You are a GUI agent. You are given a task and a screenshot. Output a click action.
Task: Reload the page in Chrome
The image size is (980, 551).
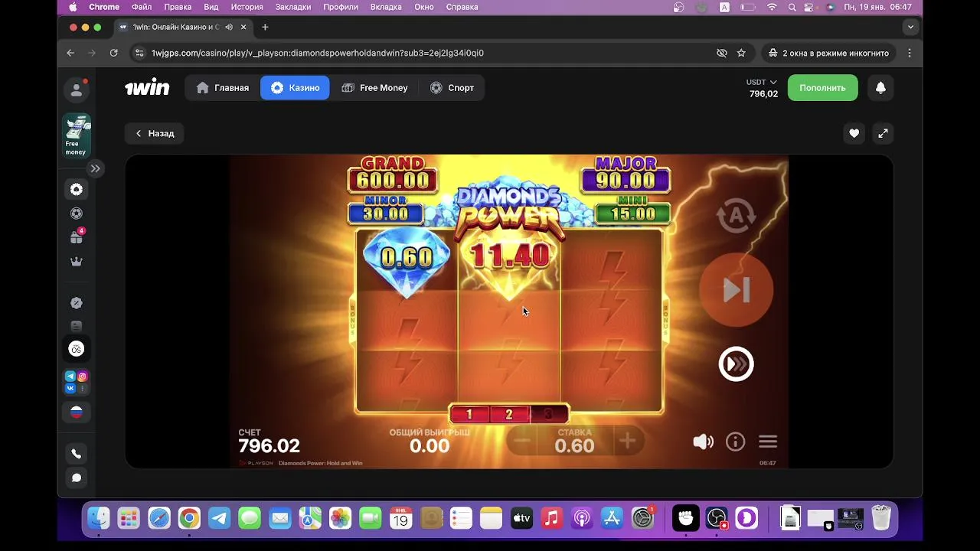[113, 53]
